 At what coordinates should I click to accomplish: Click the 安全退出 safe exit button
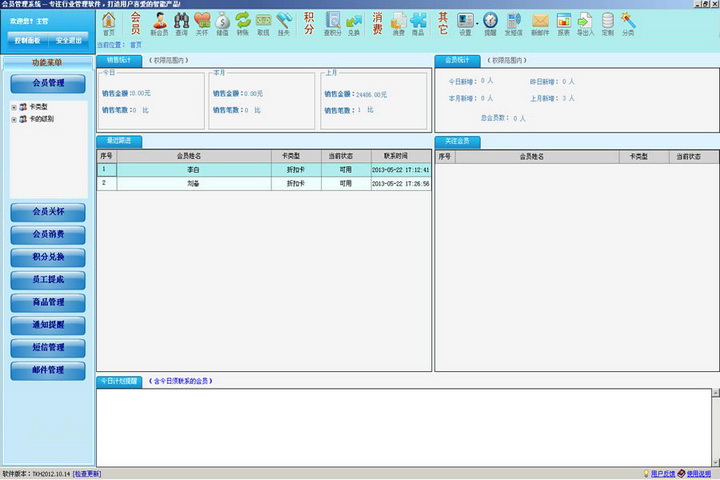pos(68,41)
